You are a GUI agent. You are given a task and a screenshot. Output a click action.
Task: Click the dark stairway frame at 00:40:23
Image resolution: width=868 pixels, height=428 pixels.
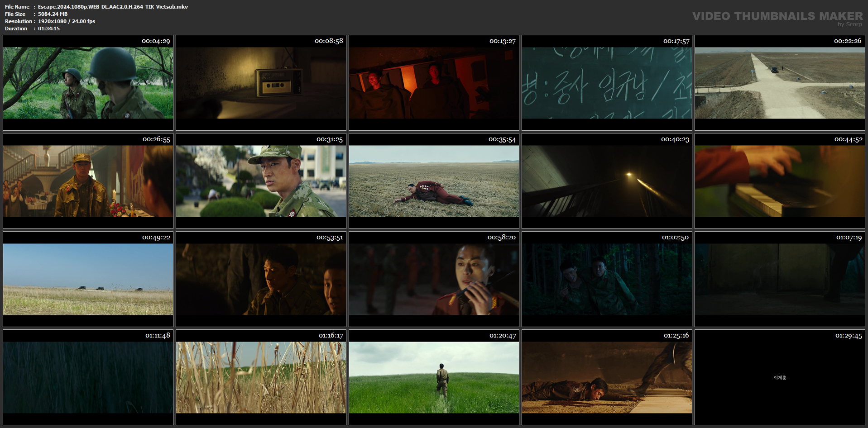point(607,181)
